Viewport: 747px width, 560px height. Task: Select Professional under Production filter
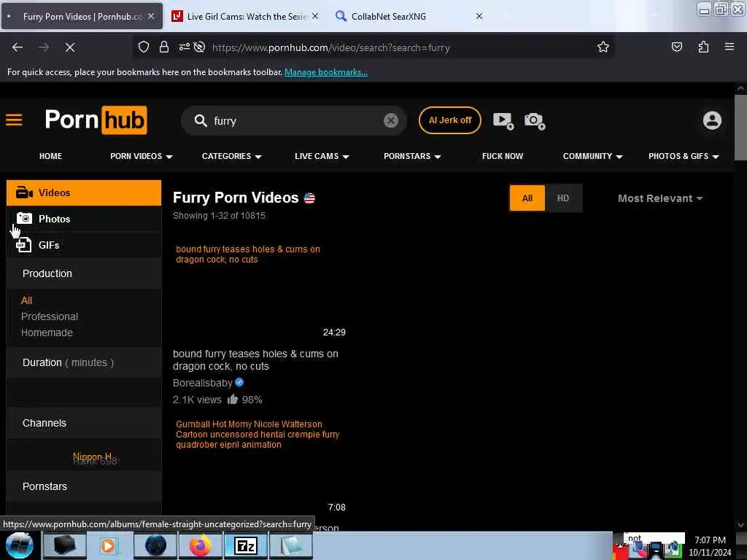click(x=50, y=316)
